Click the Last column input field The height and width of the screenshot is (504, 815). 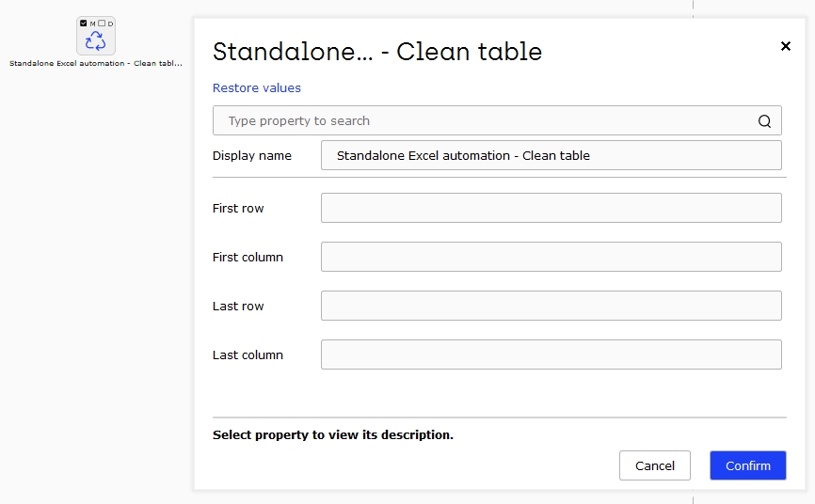click(x=551, y=354)
